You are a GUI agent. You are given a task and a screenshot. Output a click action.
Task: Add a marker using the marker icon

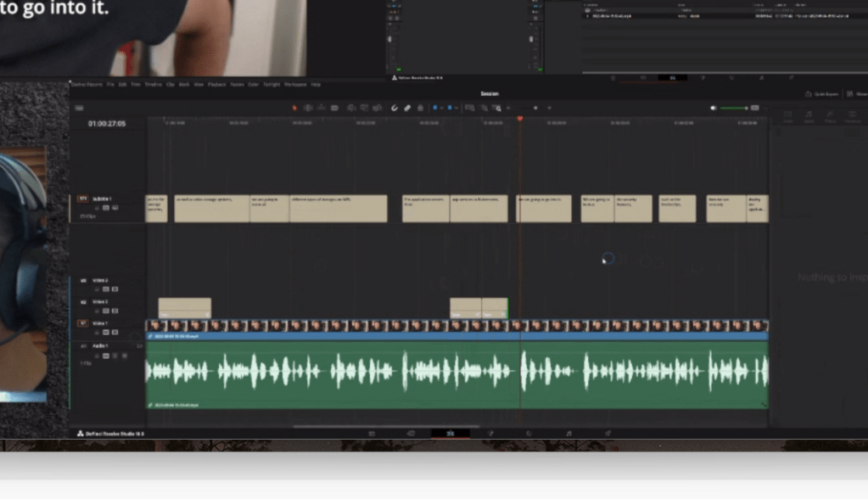[450, 108]
